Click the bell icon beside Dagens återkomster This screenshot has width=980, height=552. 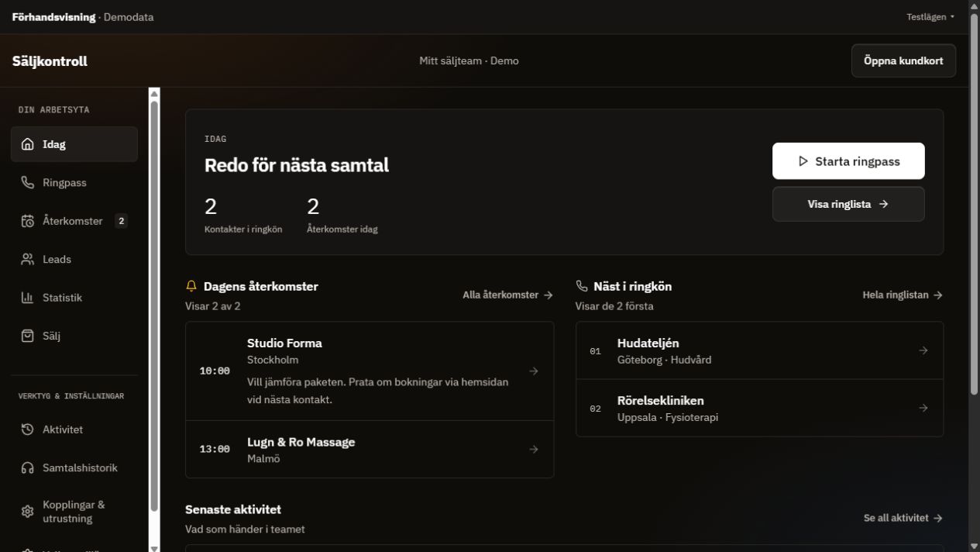[x=191, y=286]
